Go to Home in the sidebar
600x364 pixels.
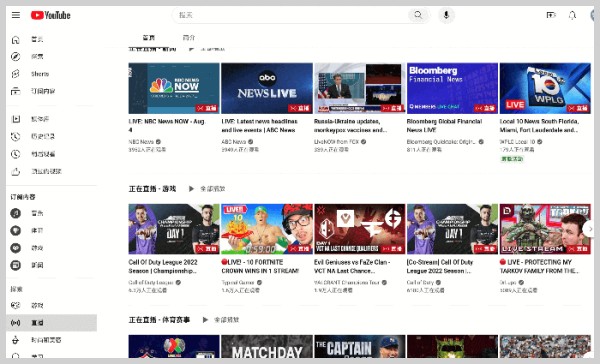coord(51,39)
